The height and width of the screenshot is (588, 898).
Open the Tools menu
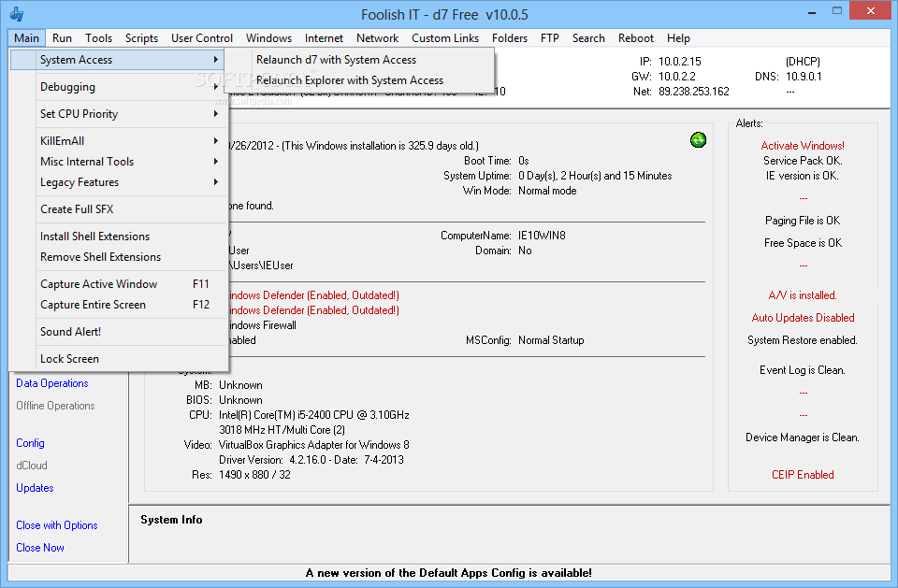(x=98, y=37)
